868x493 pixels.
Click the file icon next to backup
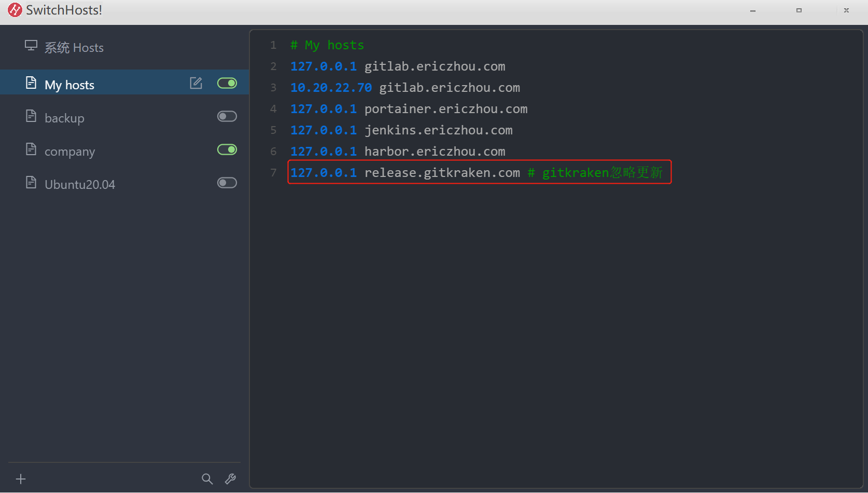click(x=31, y=116)
